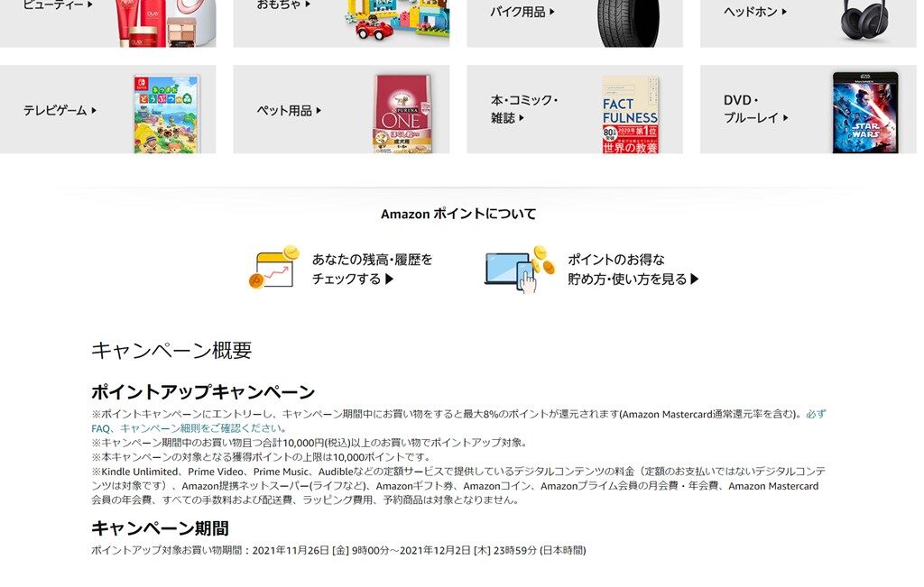Open the テレビゲーム category link
The height and width of the screenshot is (587, 924).
point(60,110)
